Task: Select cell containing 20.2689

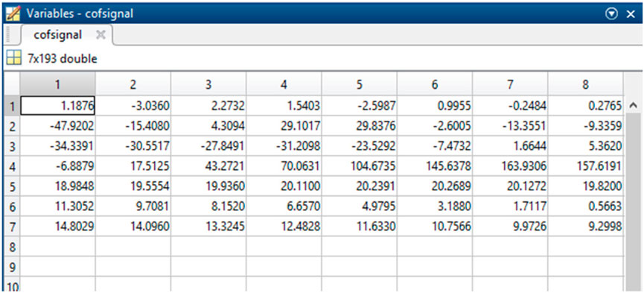Action: coord(435,186)
